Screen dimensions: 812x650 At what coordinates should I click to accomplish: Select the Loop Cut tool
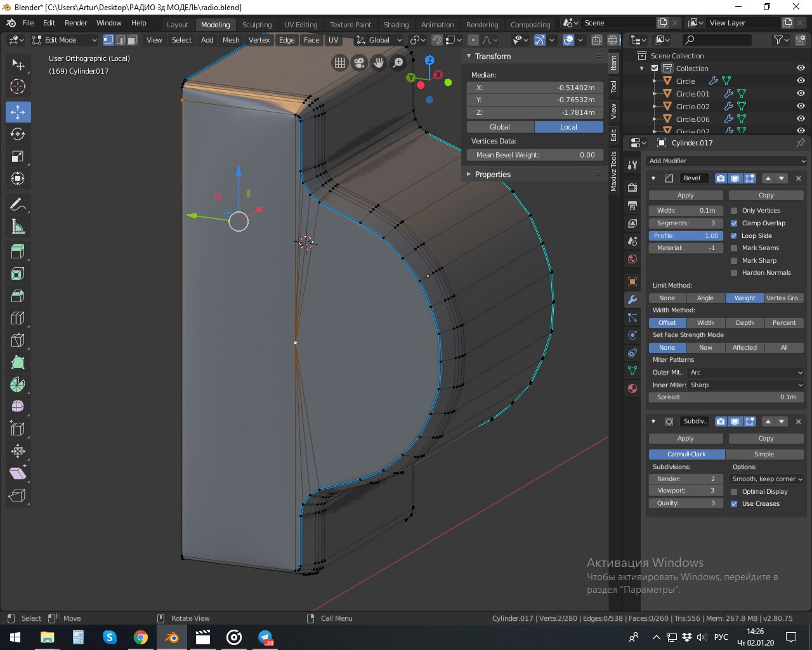tap(18, 319)
